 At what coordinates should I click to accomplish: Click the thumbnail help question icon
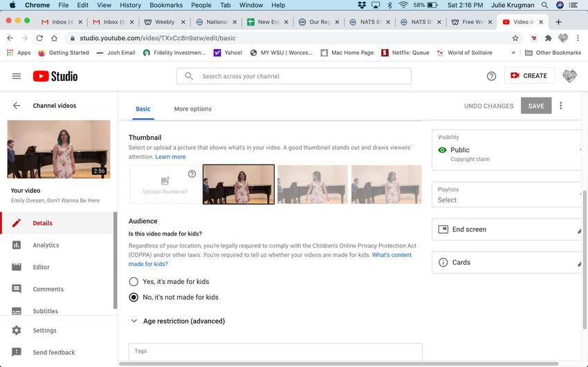coord(192,173)
